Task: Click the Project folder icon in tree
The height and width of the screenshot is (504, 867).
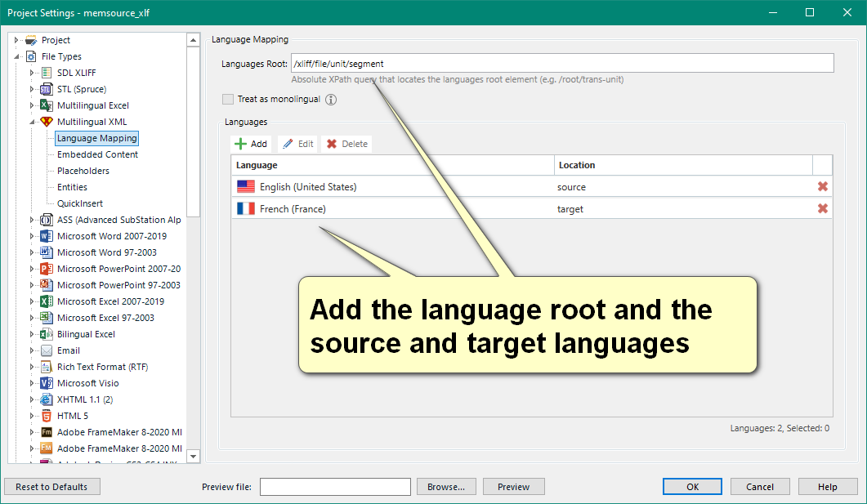Action: (x=31, y=40)
